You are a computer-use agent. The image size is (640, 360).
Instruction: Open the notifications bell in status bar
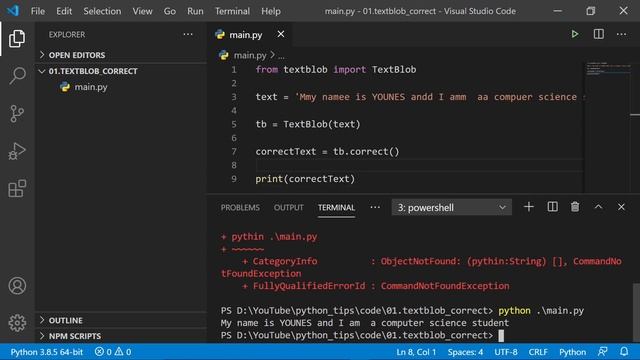coord(624,351)
